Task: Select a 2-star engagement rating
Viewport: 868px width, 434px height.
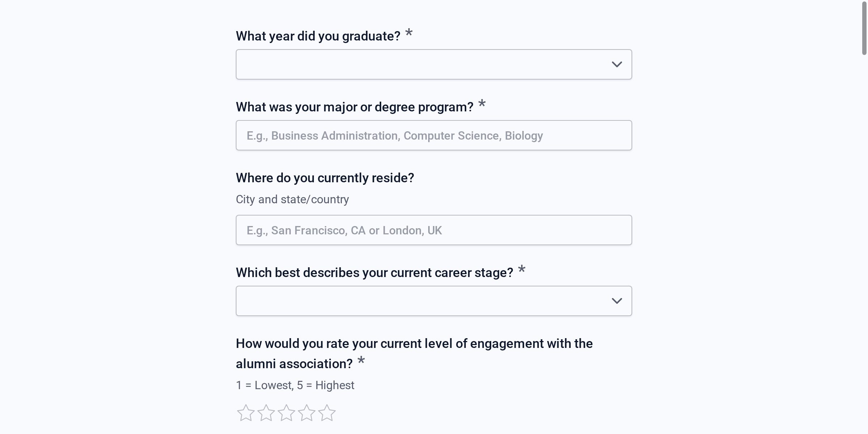Action: pyautogui.click(x=267, y=413)
